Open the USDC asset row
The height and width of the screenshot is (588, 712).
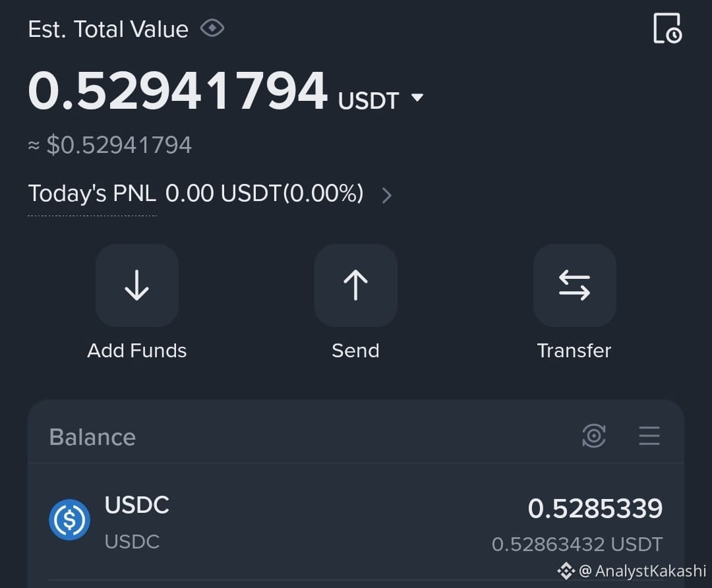(x=356, y=522)
